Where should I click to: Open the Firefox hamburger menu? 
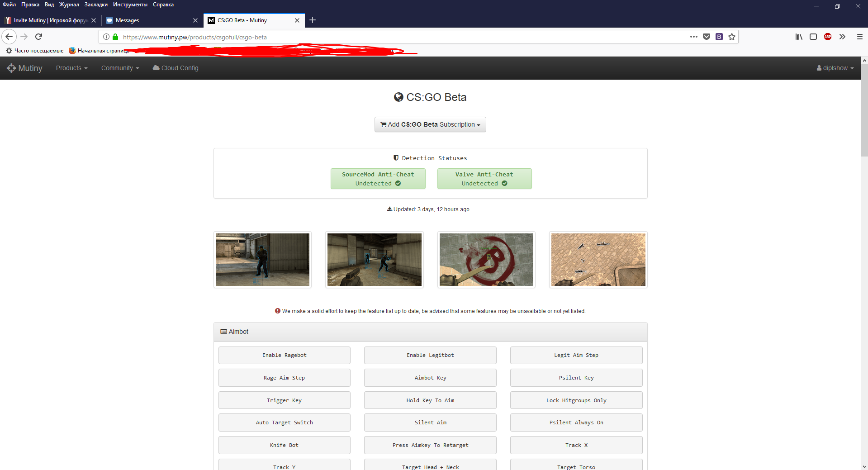860,37
